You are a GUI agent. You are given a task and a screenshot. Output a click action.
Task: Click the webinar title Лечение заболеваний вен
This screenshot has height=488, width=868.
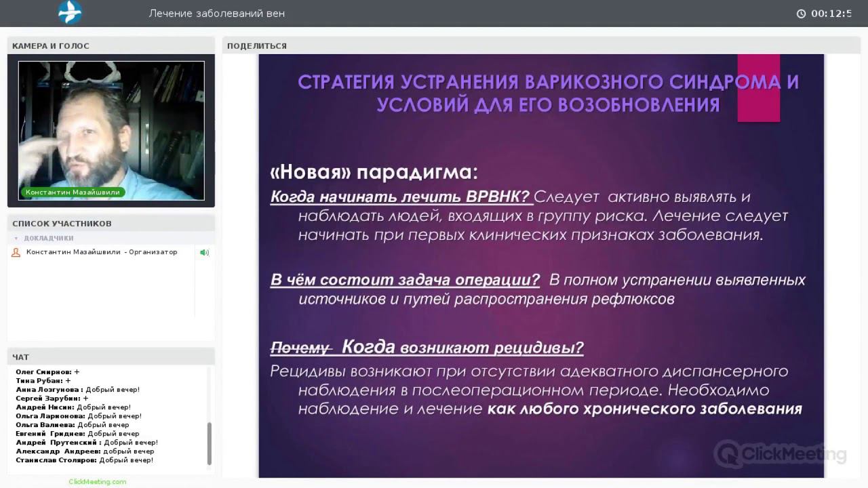pos(217,14)
